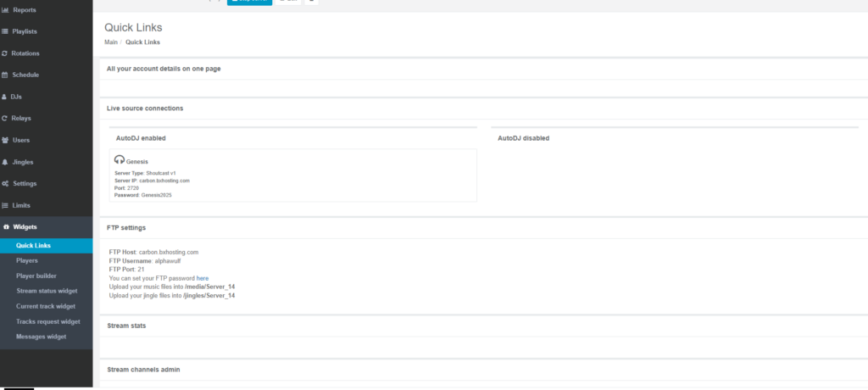The width and height of the screenshot is (868, 390).
Task: Click the Playlists list icon in sidebar
Action: click(5, 31)
